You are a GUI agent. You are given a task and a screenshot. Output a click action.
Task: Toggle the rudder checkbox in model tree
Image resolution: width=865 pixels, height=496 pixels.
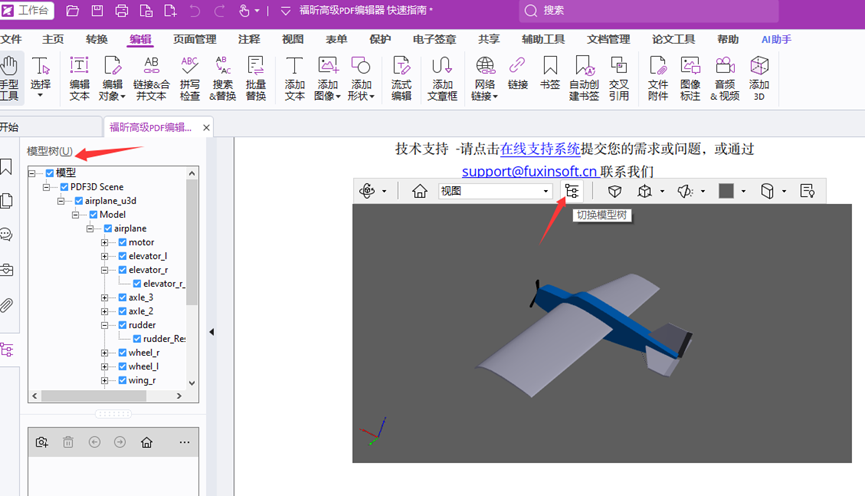[123, 325]
